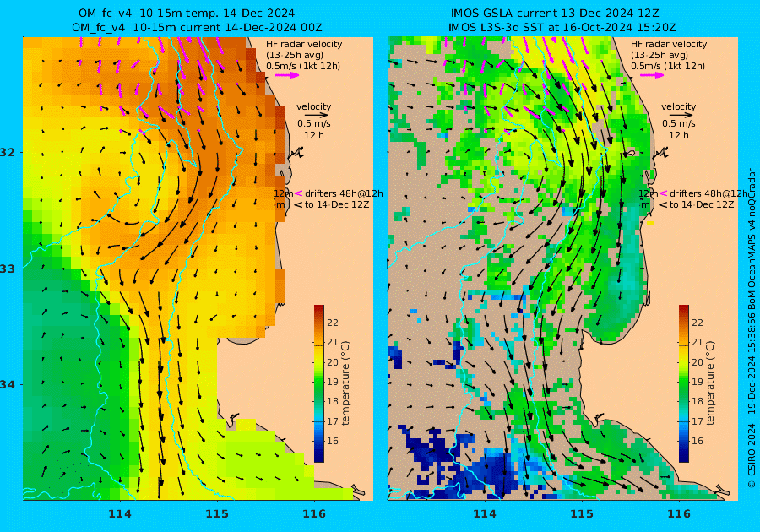Click 'HF radar velocity' label on IMOS map
Screen dimensions: 760x532
point(669,44)
